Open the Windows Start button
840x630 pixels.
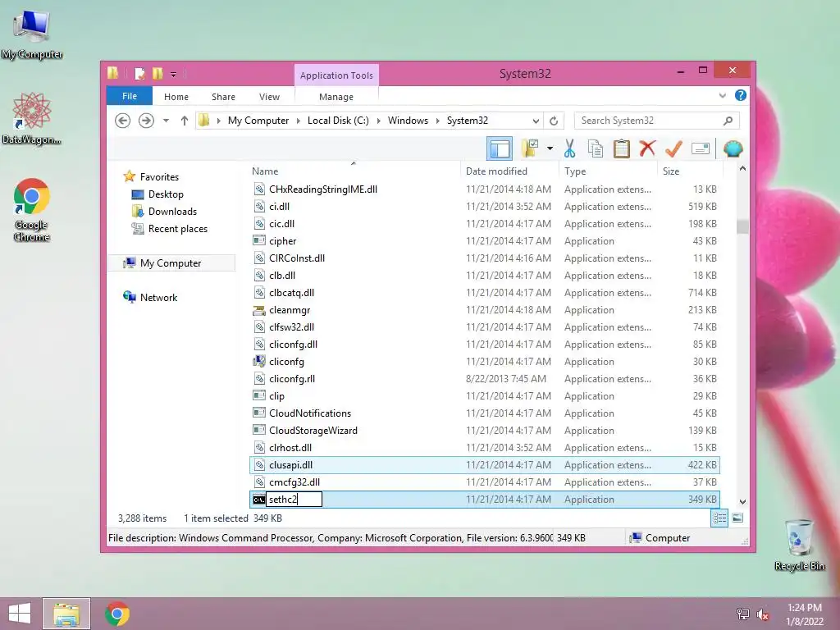[x=20, y=614]
